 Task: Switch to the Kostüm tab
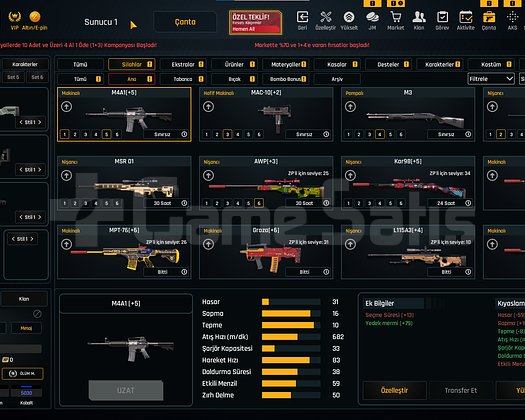[491, 64]
